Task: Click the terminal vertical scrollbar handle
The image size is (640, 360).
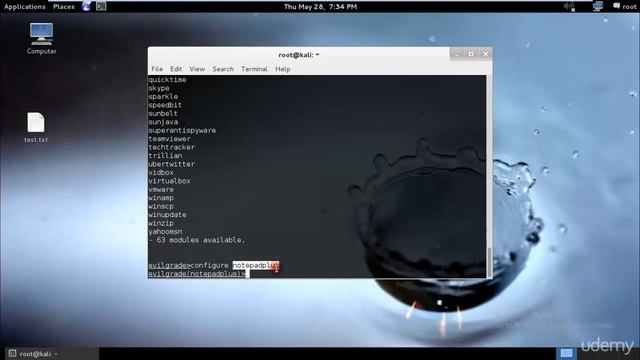Action: coord(489,262)
